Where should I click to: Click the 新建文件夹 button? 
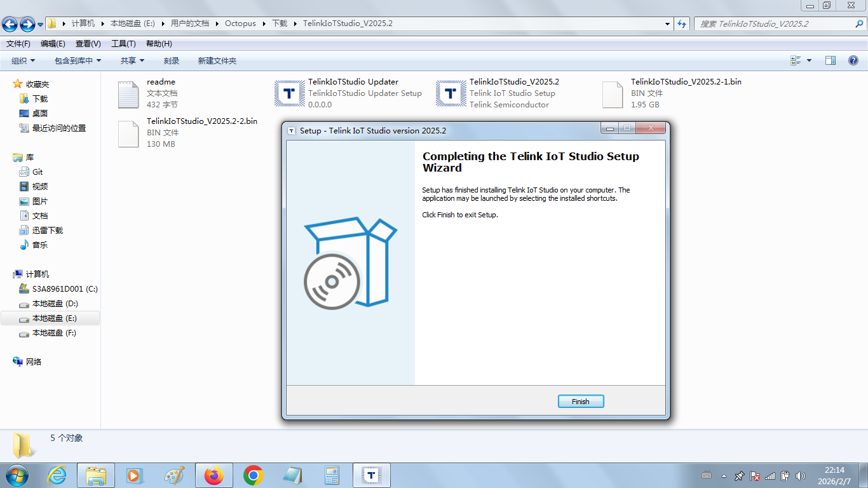[217, 60]
